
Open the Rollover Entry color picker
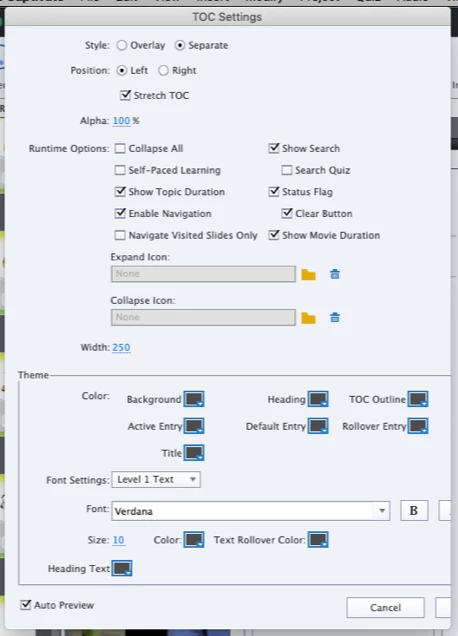[418, 426]
